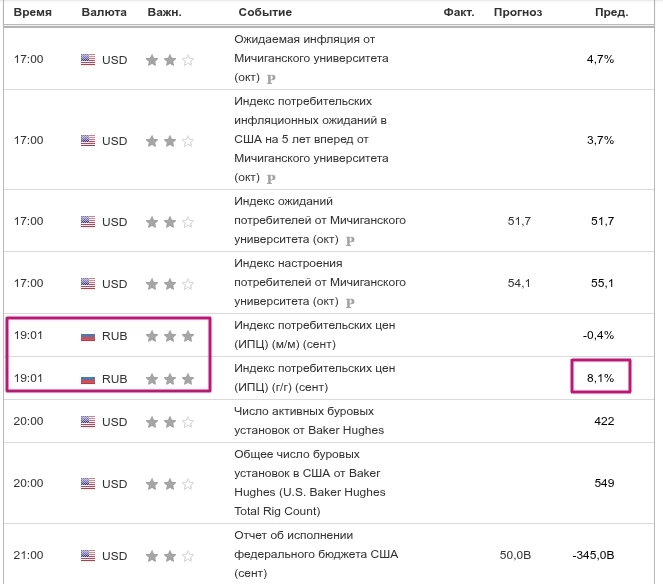Viewport: 663px width, 584px height.
Task: Click importance stars in the federal budget report row
Action: click(169, 556)
